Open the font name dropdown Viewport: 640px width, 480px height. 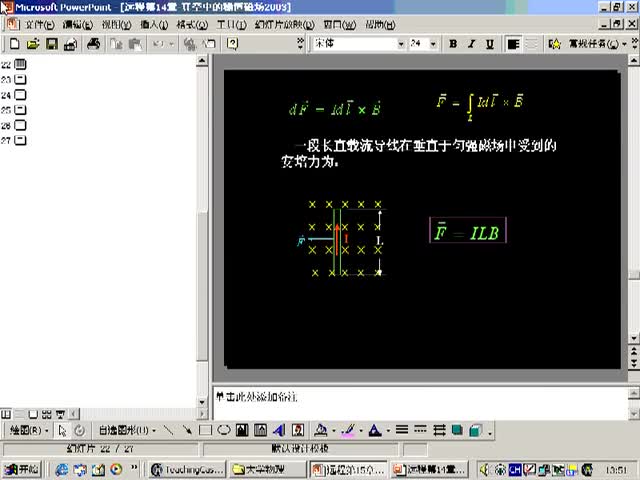[401, 44]
